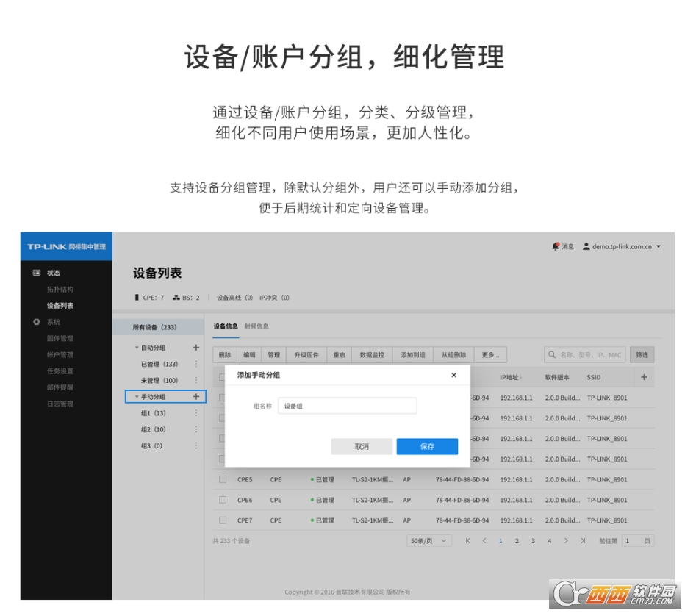The height and width of the screenshot is (616, 696).
Task: Add a new group via 手动分组 plus icon
Action: [x=197, y=397]
